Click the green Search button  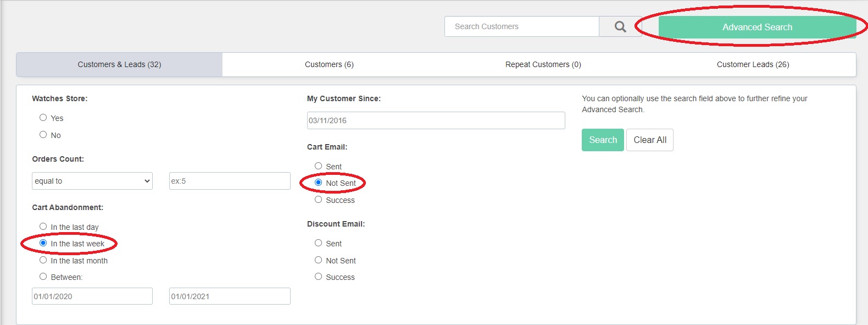603,140
